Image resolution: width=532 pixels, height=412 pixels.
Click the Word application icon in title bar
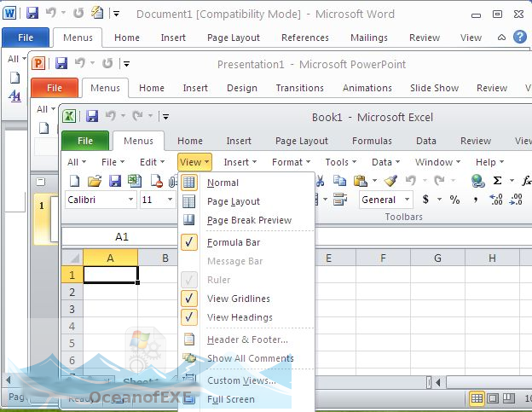(x=9, y=14)
